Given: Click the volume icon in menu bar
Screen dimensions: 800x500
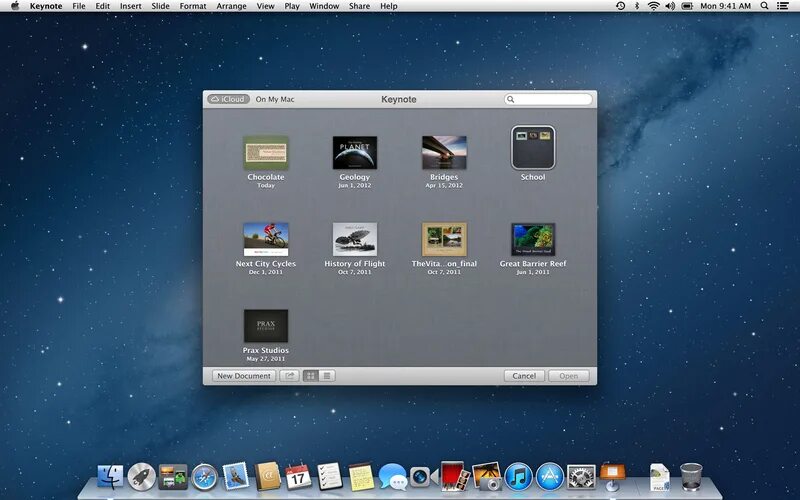Looking at the screenshot, I should click(670, 6).
